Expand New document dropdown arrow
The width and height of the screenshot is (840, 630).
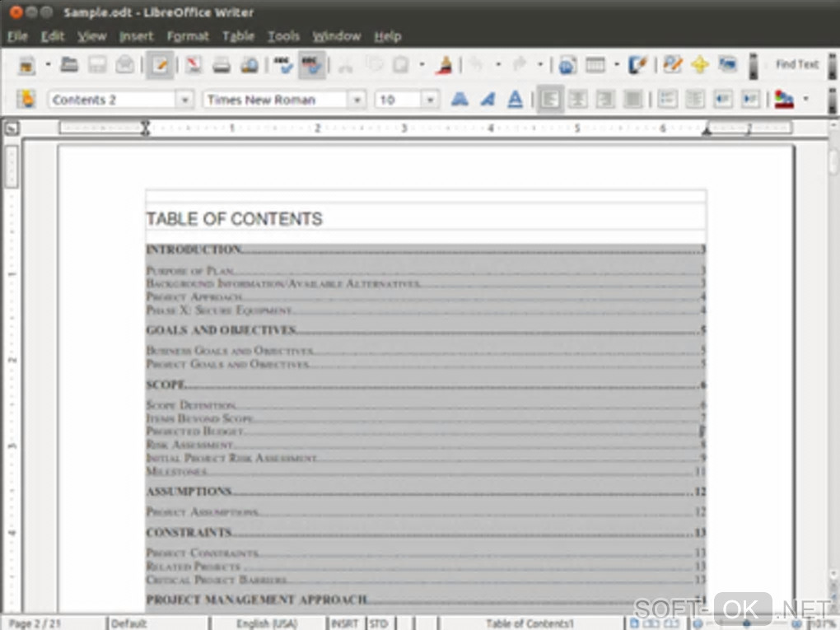[x=48, y=65]
